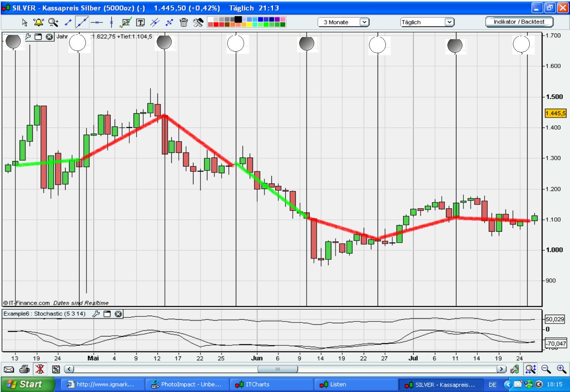
Task: Click the candlestick style icon
Action: point(515,370)
